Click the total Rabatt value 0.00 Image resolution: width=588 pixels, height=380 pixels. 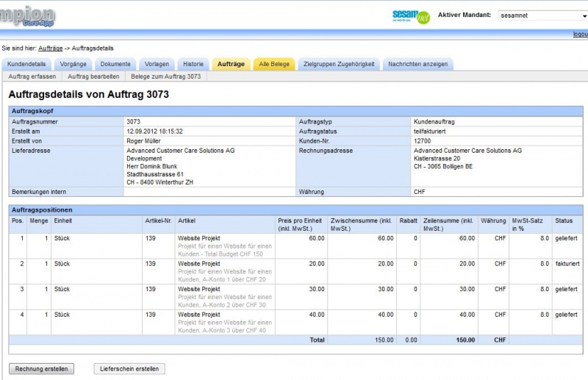pyautogui.click(x=411, y=340)
